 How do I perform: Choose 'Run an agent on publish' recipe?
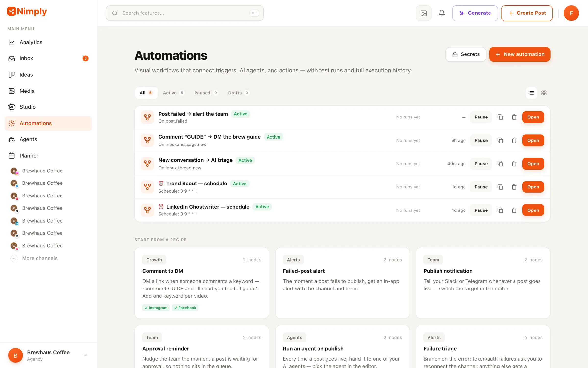[342, 346]
